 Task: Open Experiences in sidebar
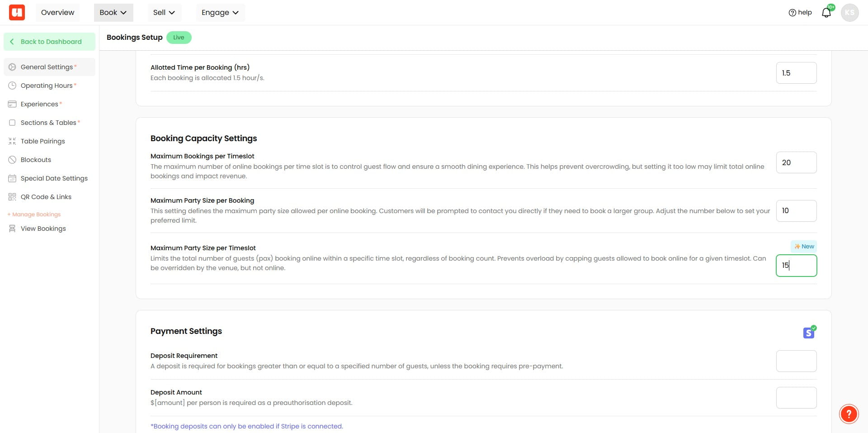49,104
